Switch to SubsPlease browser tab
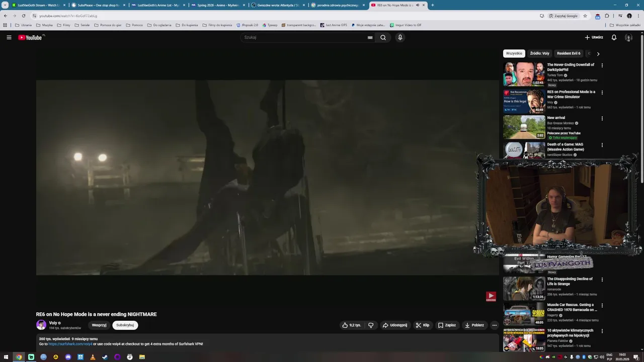The image size is (644, 362). point(99,5)
